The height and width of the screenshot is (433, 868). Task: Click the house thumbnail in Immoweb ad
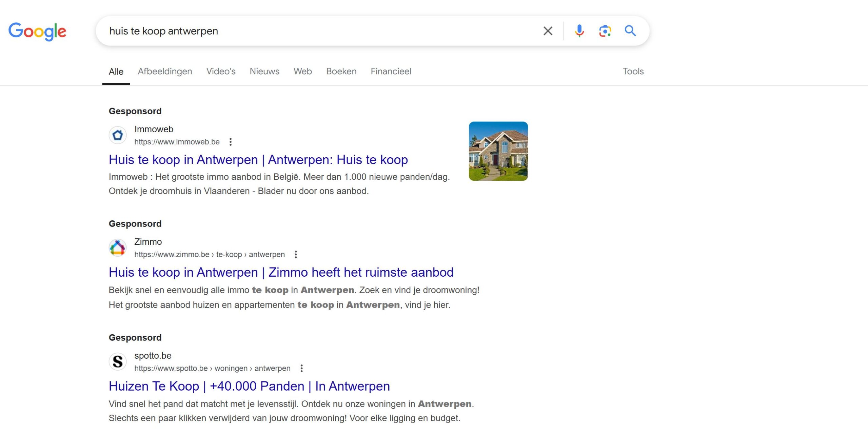click(498, 151)
